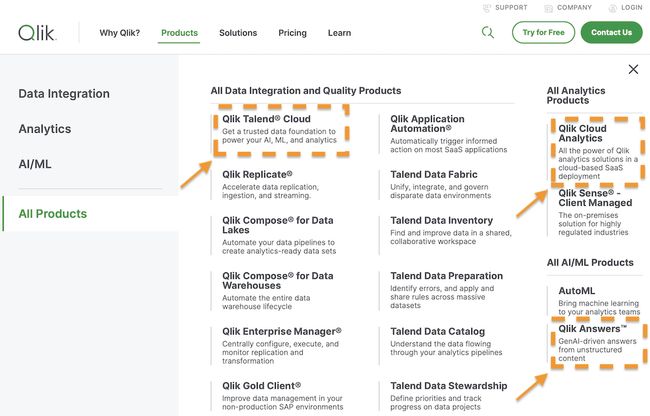Select Analytics category in sidebar
Screen dimensions: 650x416
45,129
